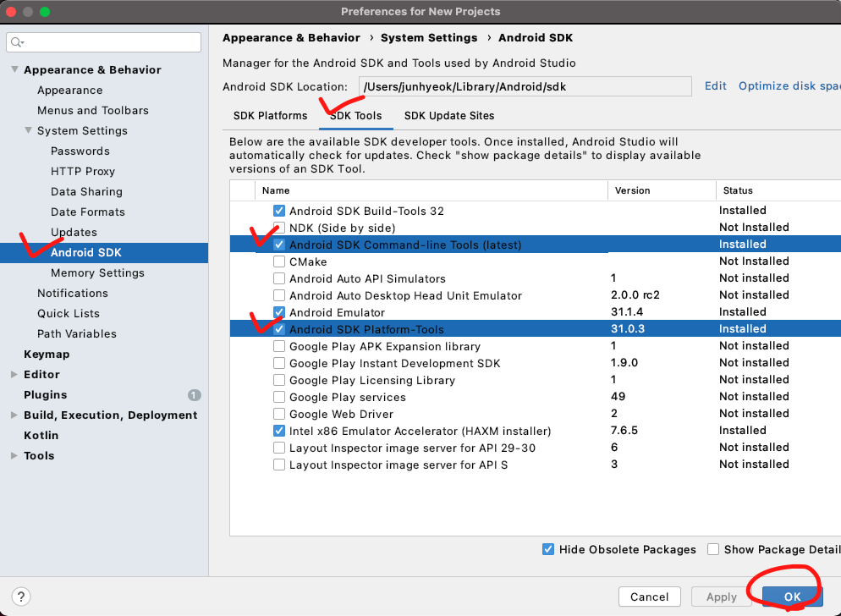
Task: Open the Kotlin settings page
Action: [x=41, y=435]
